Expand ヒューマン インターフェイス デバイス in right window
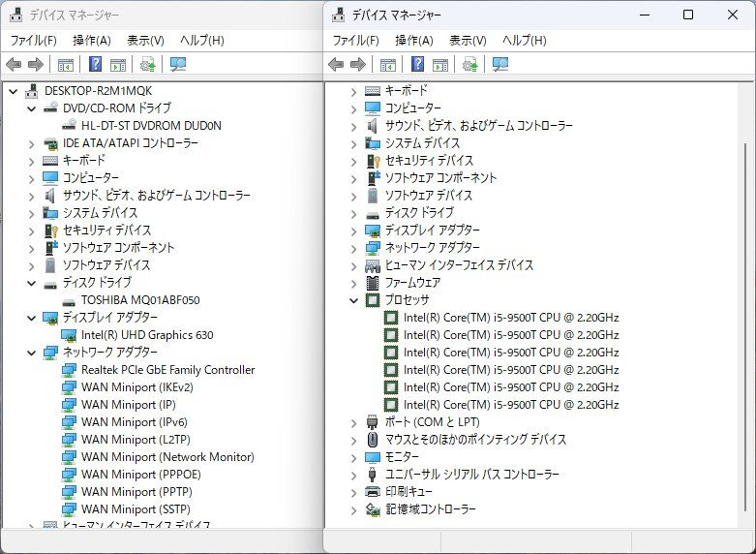756x554 pixels. click(353, 266)
